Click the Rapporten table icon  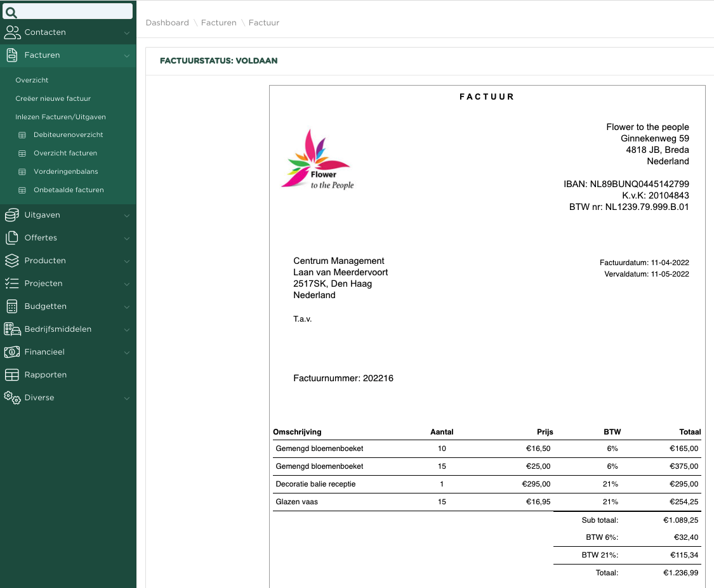click(11, 375)
